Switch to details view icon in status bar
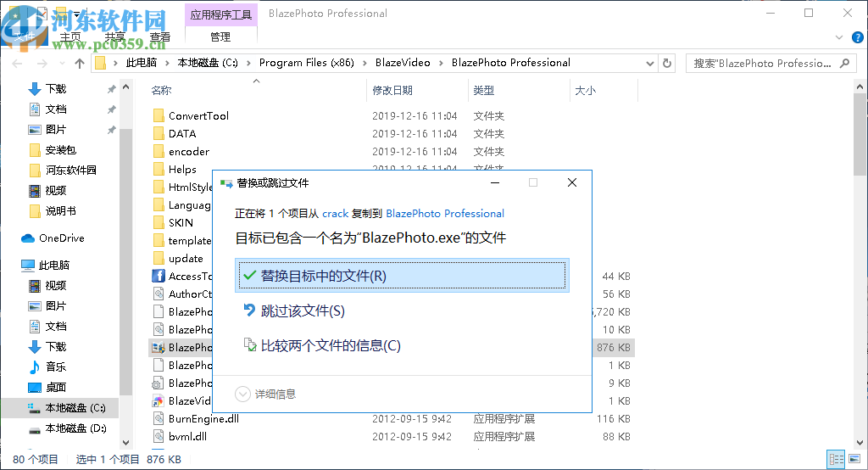Viewport: 868px width, 470px height. click(x=836, y=459)
